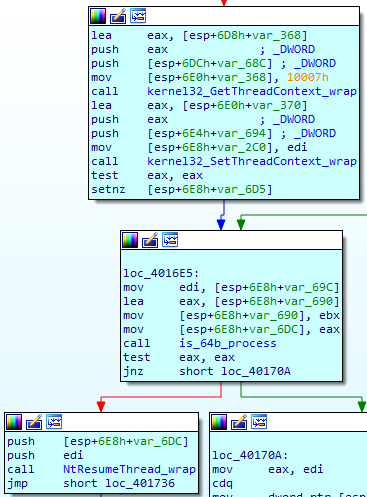Click the mov eax, edi line

(268, 469)
